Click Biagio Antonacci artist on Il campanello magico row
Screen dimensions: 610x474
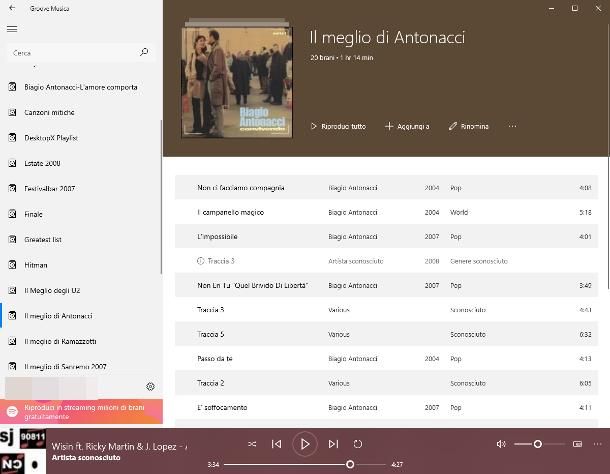coord(353,212)
